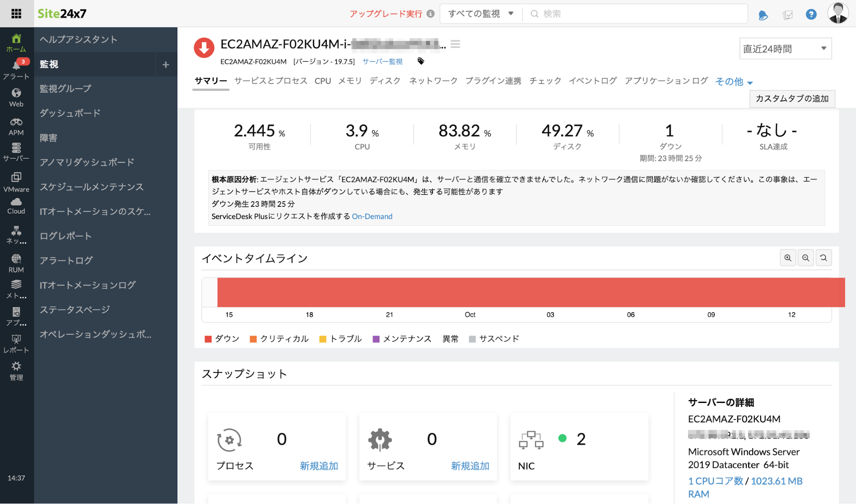The height and width of the screenshot is (504, 856).
Task: Click アップグレード実行 link
Action: [386, 14]
